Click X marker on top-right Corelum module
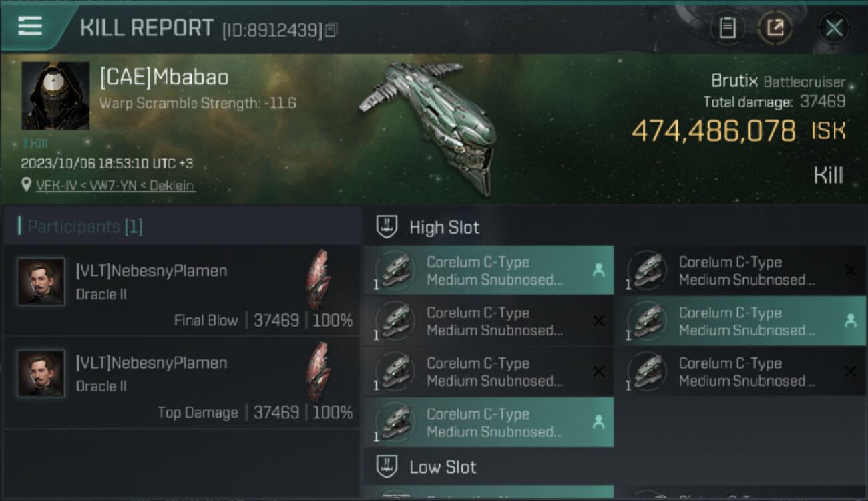 [x=850, y=270]
